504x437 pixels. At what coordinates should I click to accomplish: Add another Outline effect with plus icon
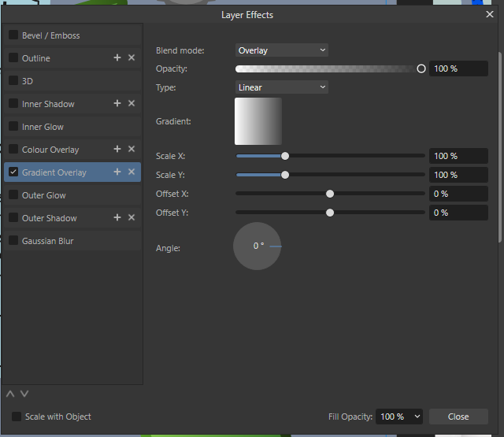click(x=117, y=58)
